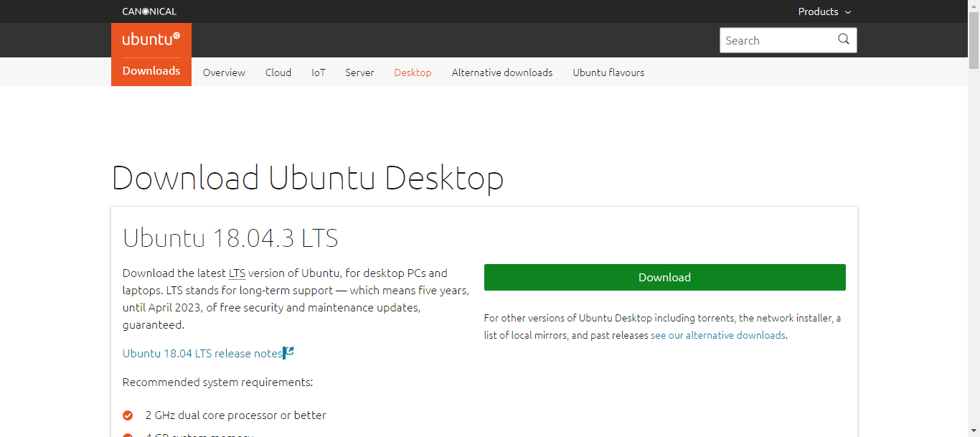Select the Server tab
Viewport: 980px width, 437px height.
(x=359, y=72)
